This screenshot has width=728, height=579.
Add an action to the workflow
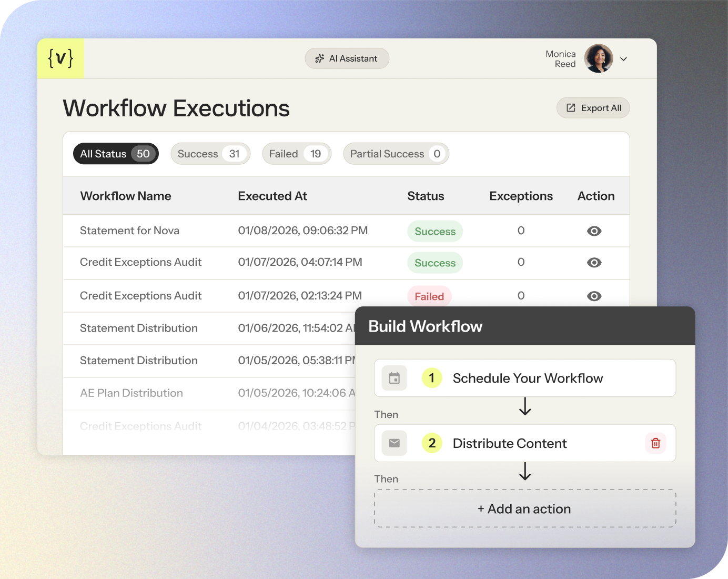[524, 508]
